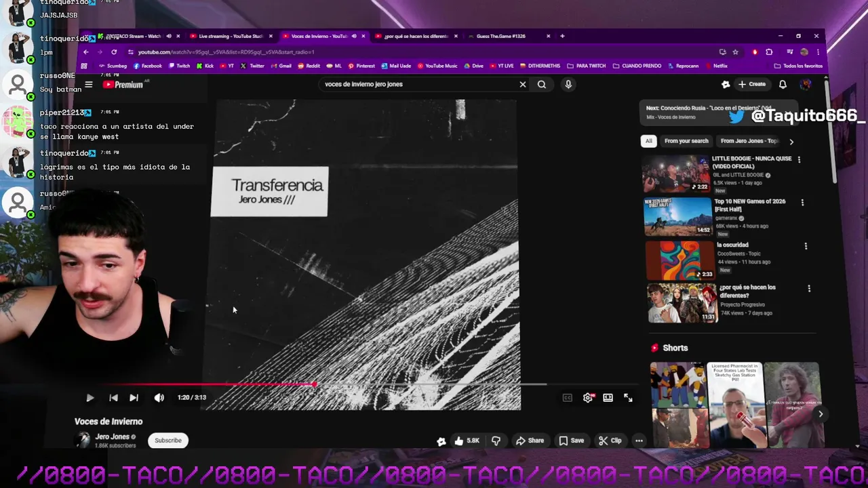
Task: Click the youtube.com address bar
Action: 420,52
